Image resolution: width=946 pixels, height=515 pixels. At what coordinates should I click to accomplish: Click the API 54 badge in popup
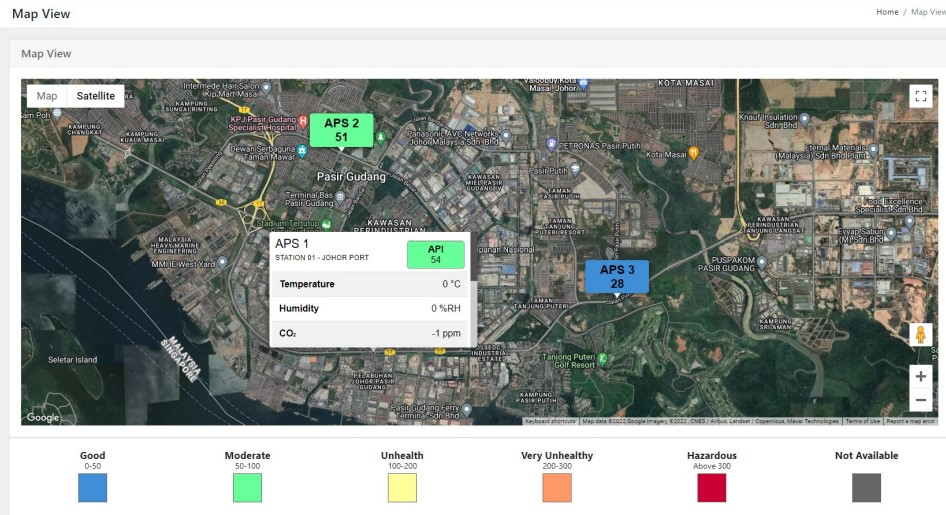pyautogui.click(x=435, y=255)
